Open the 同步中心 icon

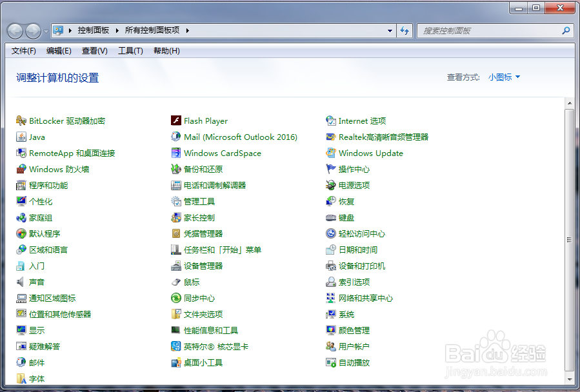tap(175, 298)
